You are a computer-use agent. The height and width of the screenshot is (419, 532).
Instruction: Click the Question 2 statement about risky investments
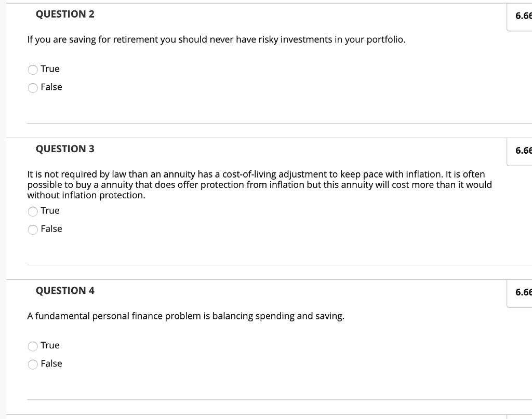(x=217, y=39)
